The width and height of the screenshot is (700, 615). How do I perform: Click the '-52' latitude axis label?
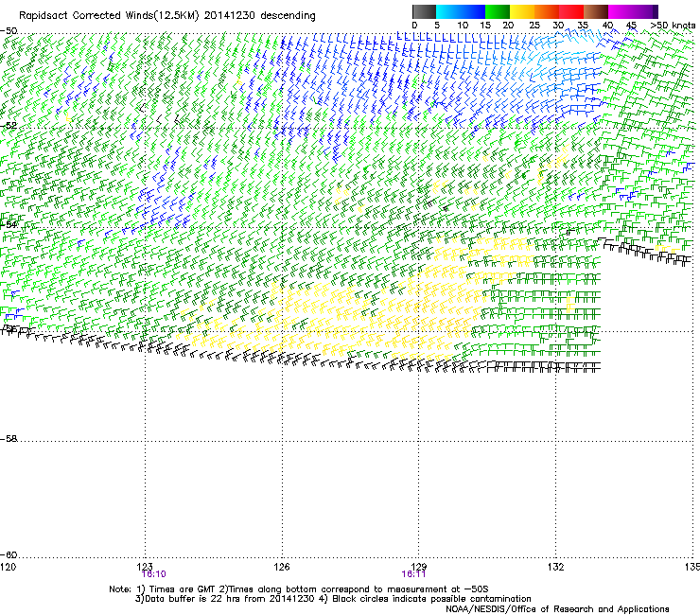point(9,126)
